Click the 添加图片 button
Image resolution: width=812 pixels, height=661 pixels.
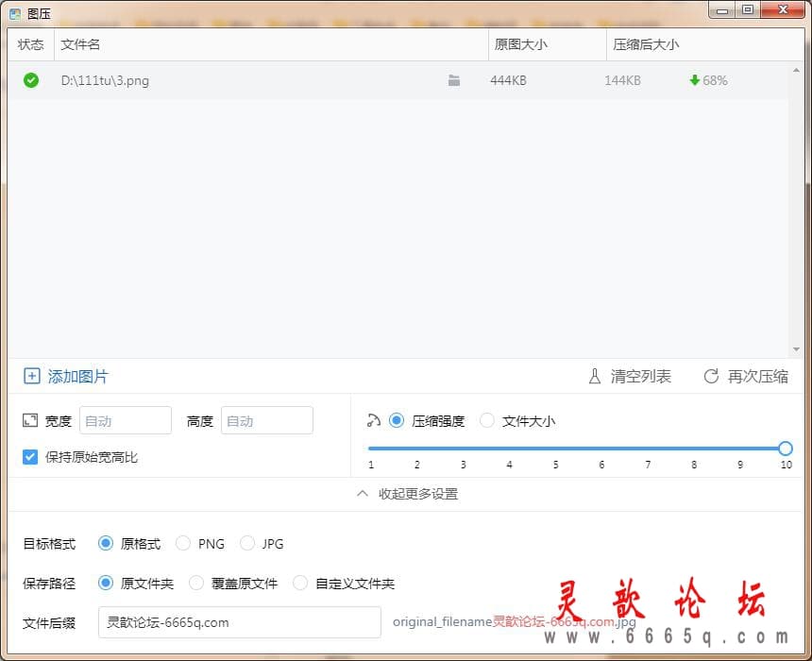pos(66,376)
